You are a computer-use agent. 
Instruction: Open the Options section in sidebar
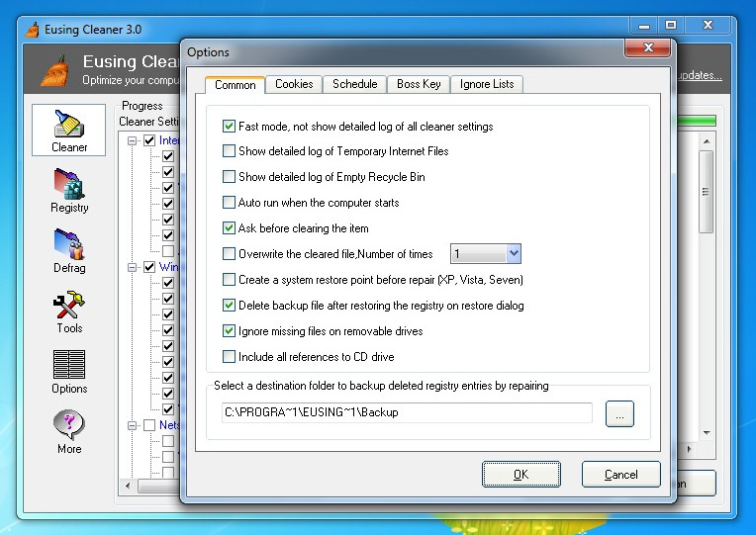[69, 371]
